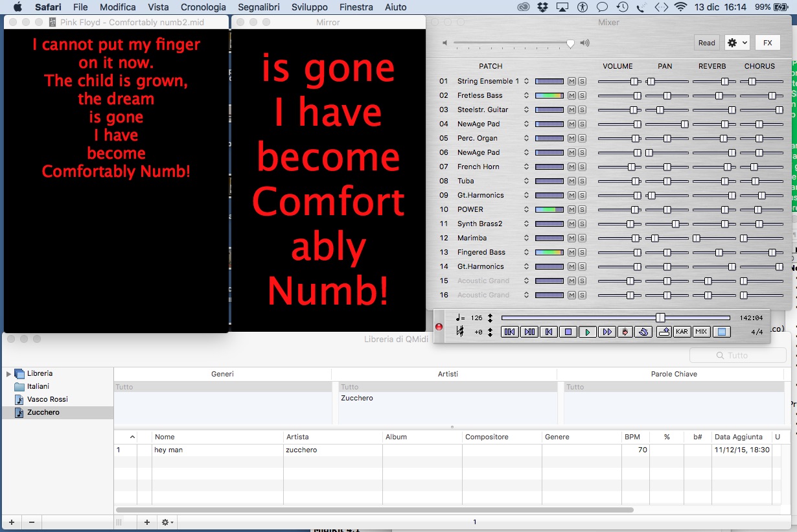The height and width of the screenshot is (532, 797).
Task: Select the Vasco Rossi playlist
Action: [47, 399]
